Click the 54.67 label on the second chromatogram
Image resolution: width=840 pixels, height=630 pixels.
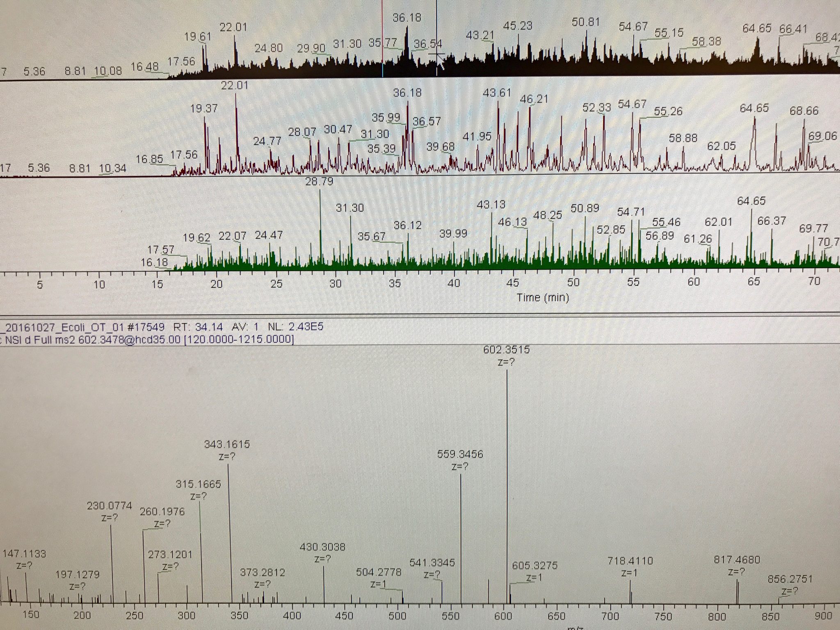[x=632, y=104]
